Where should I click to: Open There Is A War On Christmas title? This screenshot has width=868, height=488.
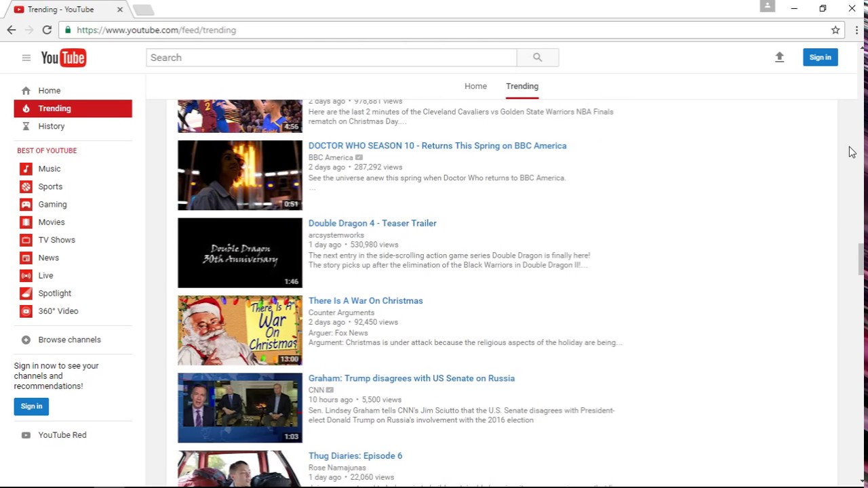[366, 301]
